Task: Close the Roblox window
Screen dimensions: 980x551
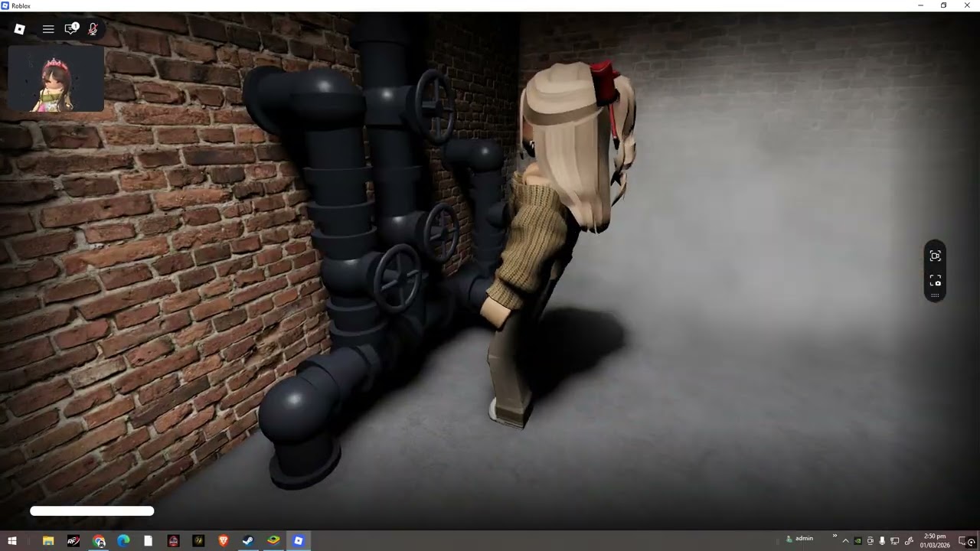Action: pos(967,5)
